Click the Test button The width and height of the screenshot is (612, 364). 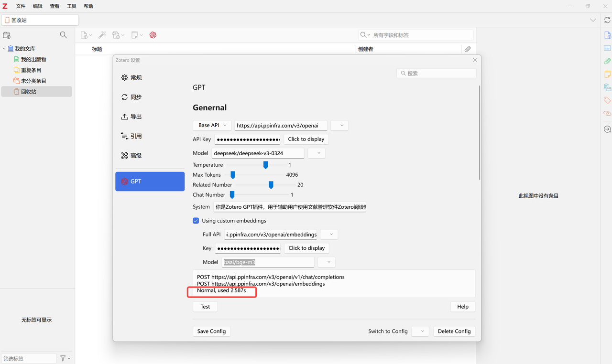point(205,307)
